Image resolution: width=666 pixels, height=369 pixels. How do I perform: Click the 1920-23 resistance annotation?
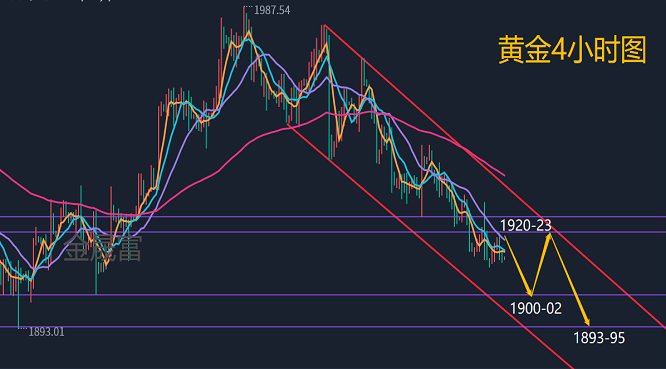point(525,225)
